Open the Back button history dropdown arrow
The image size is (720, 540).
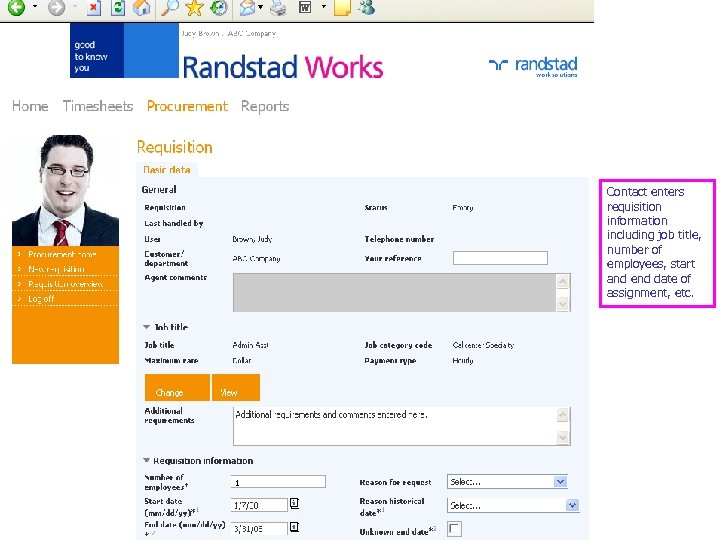[35, 7]
